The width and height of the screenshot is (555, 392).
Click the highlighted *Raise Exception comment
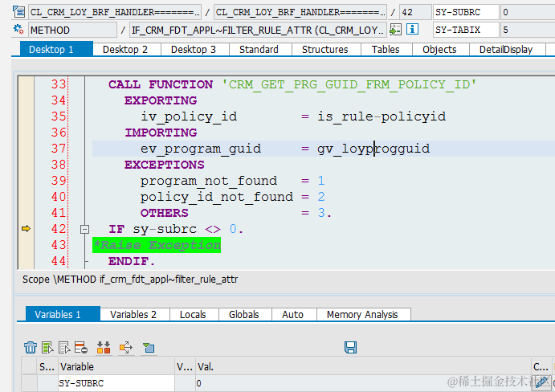[157, 245]
